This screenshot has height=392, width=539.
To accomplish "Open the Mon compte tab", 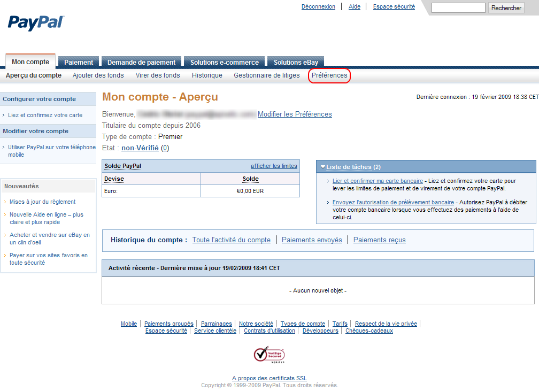I will pyautogui.click(x=30, y=62).
